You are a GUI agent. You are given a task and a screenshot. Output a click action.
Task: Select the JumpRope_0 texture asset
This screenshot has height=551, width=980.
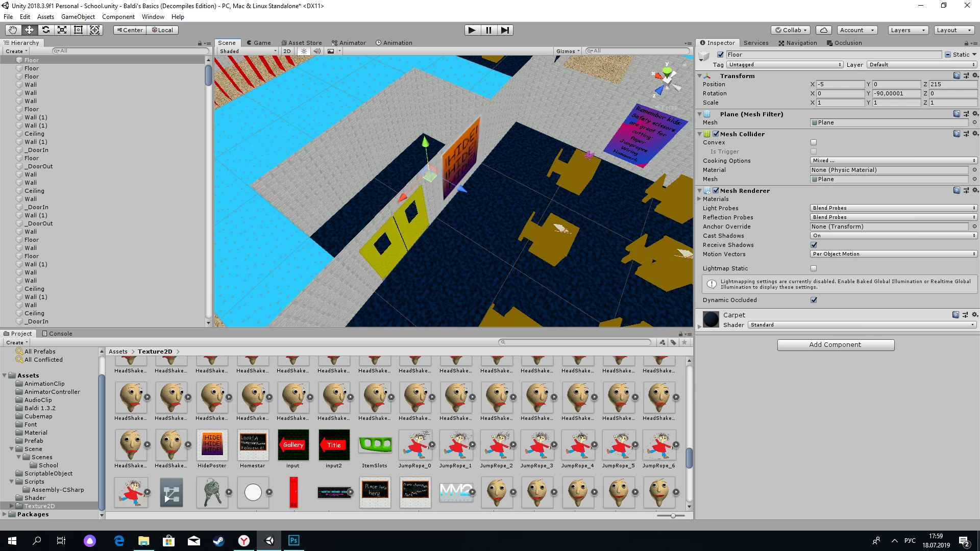pyautogui.click(x=415, y=448)
